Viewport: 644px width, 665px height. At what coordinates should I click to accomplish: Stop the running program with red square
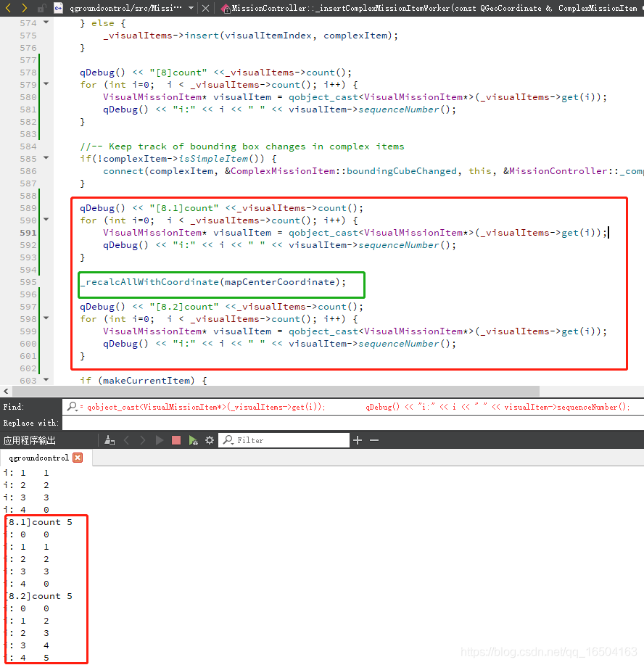click(x=176, y=440)
